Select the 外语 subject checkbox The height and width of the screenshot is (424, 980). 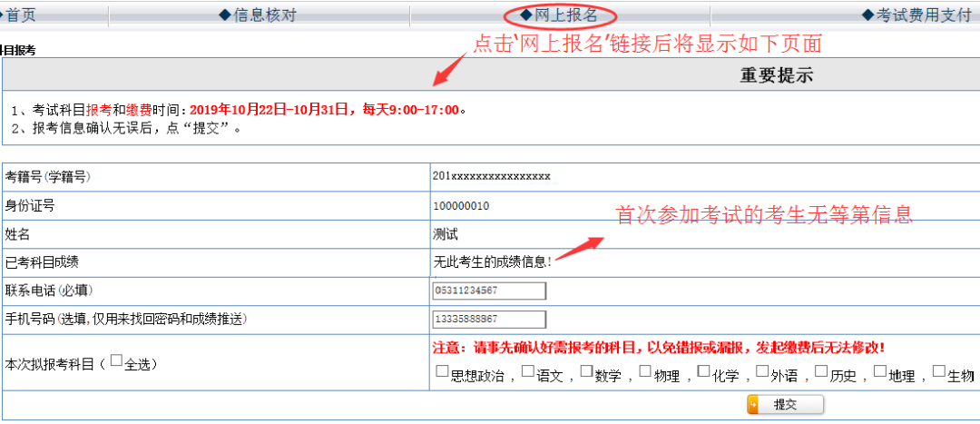click(x=762, y=370)
